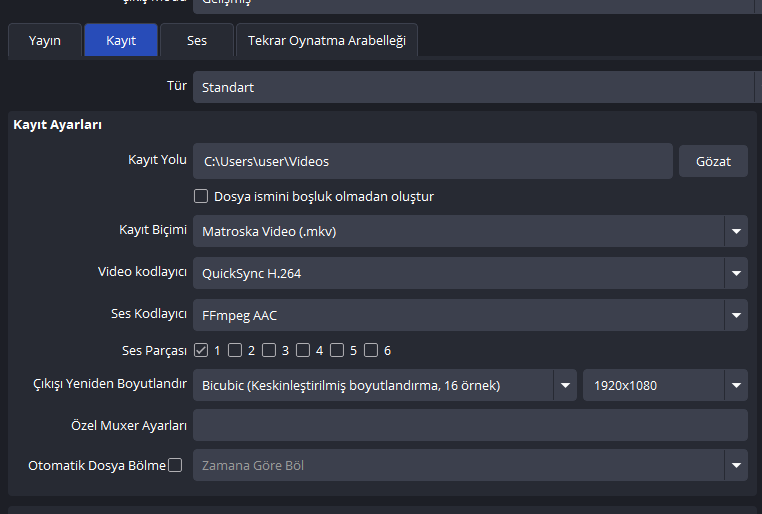Expand the Video kodlayıcı dropdown
The width and height of the screenshot is (762, 514).
point(470,273)
